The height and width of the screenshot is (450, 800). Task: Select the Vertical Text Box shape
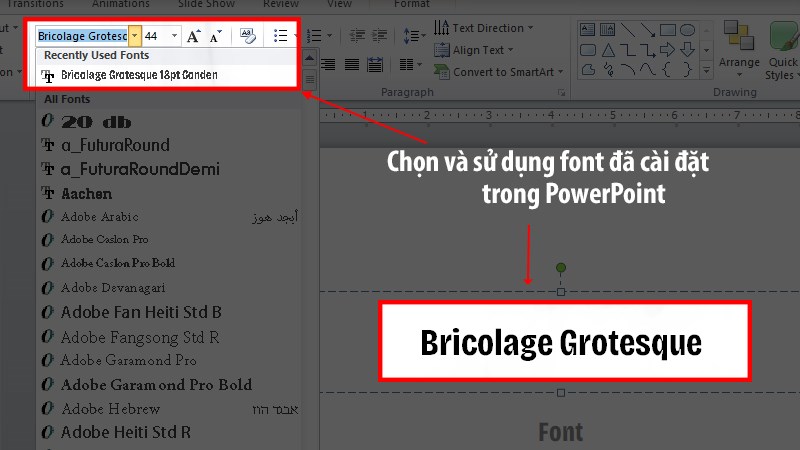click(x=607, y=30)
